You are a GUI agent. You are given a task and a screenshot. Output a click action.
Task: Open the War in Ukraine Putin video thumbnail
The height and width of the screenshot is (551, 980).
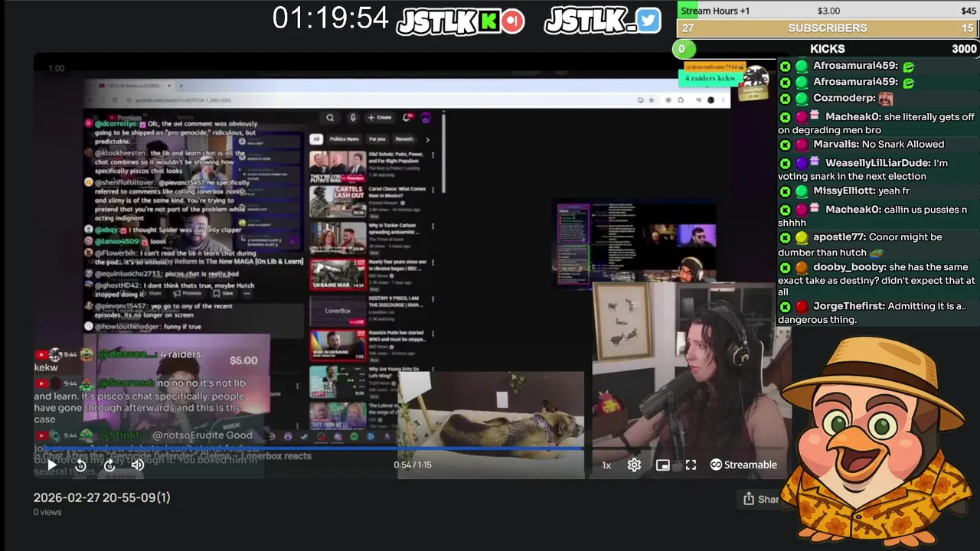pyautogui.click(x=338, y=346)
